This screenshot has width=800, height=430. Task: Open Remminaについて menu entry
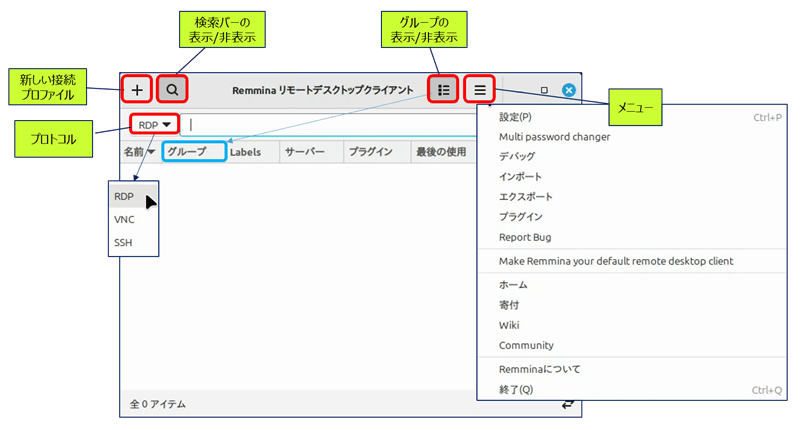pos(632,369)
